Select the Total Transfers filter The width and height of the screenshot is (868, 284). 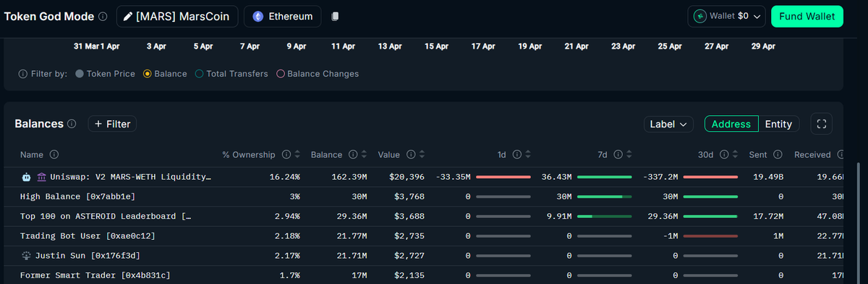[231, 74]
